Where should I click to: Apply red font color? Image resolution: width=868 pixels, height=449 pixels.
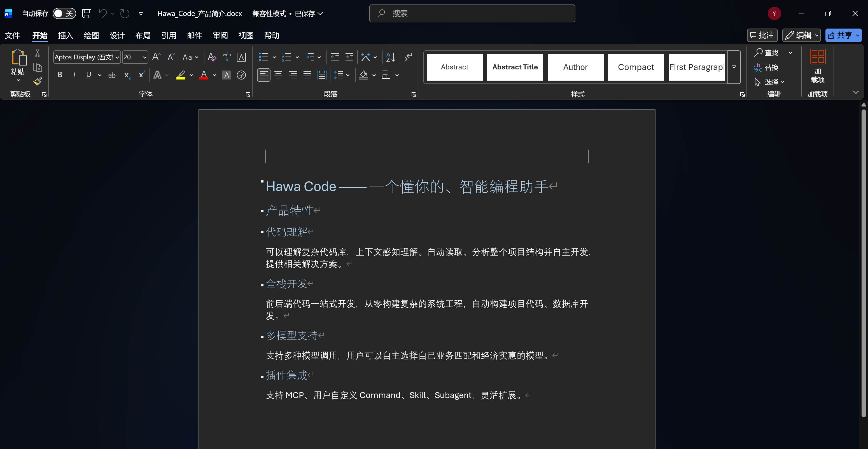pyautogui.click(x=204, y=75)
